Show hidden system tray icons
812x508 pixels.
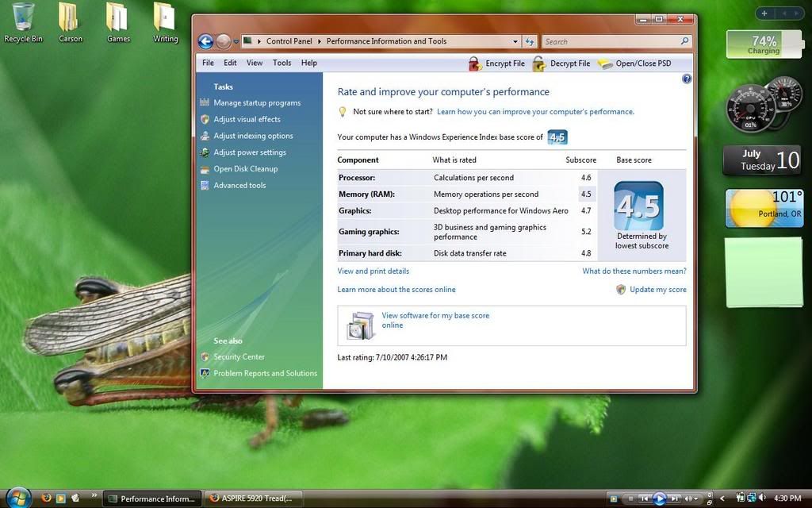[722, 498]
